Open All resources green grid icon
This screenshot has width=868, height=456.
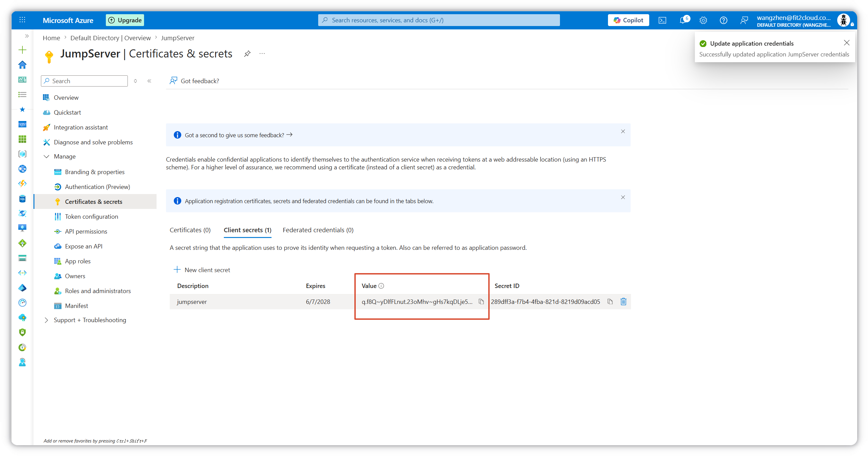tap(22, 139)
